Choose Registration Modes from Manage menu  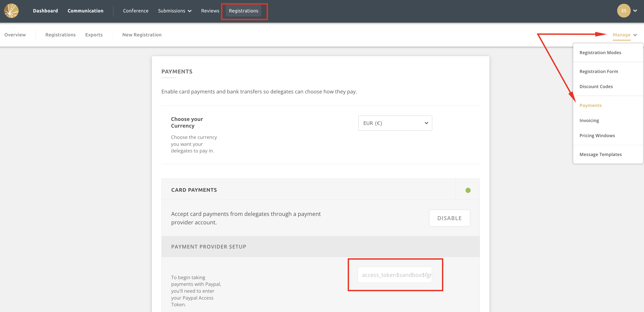[600, 53]
